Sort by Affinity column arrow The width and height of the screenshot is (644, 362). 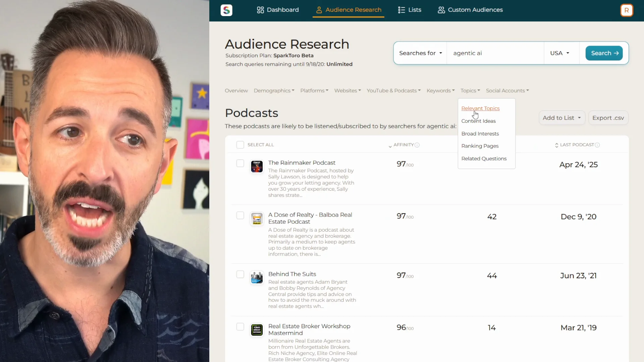pyautogui.click(x=390, y=146)
